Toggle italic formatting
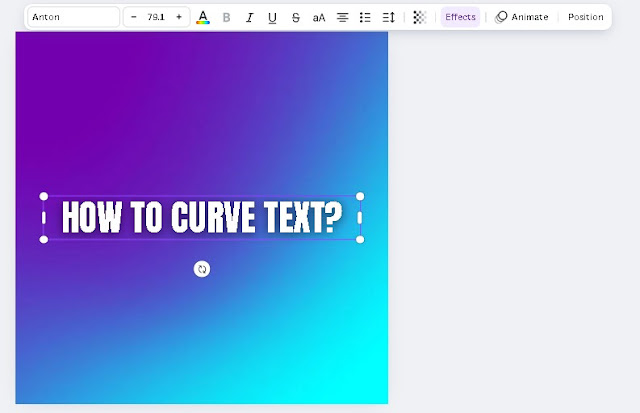This screenshot has width=640, height=413. [249, 17]
